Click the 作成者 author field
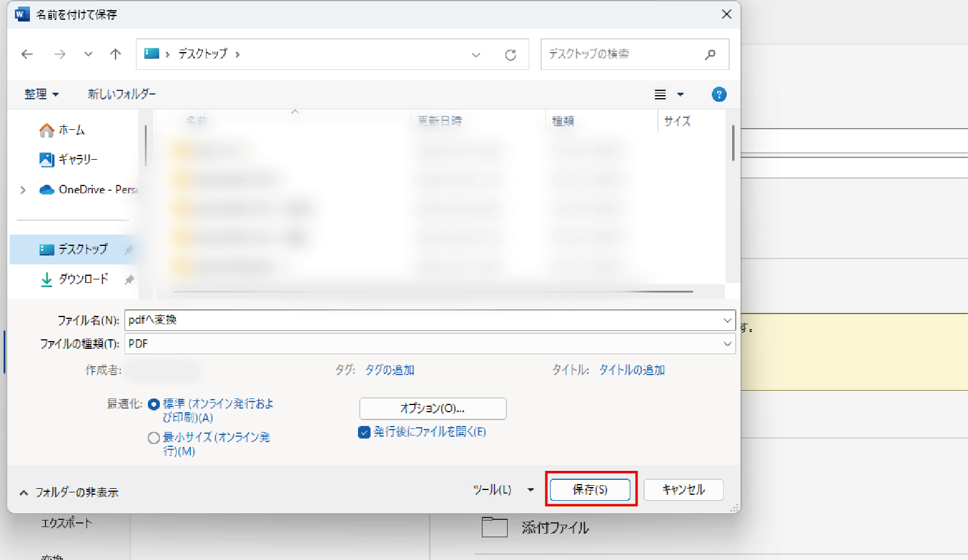The image size is (968, 560). 163,370
